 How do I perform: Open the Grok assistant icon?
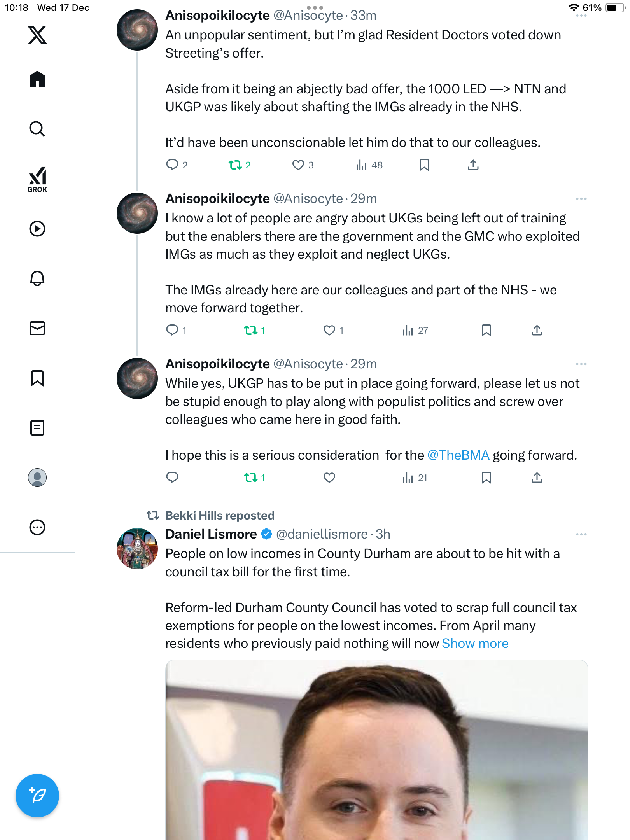(x=37, y=179)
